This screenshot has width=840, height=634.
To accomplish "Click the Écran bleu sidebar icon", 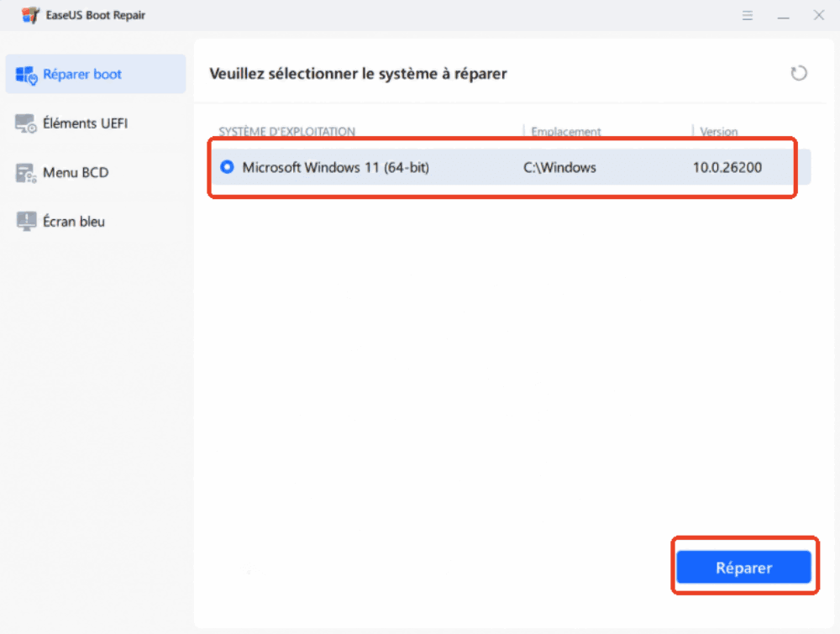I will coord(26,221).
